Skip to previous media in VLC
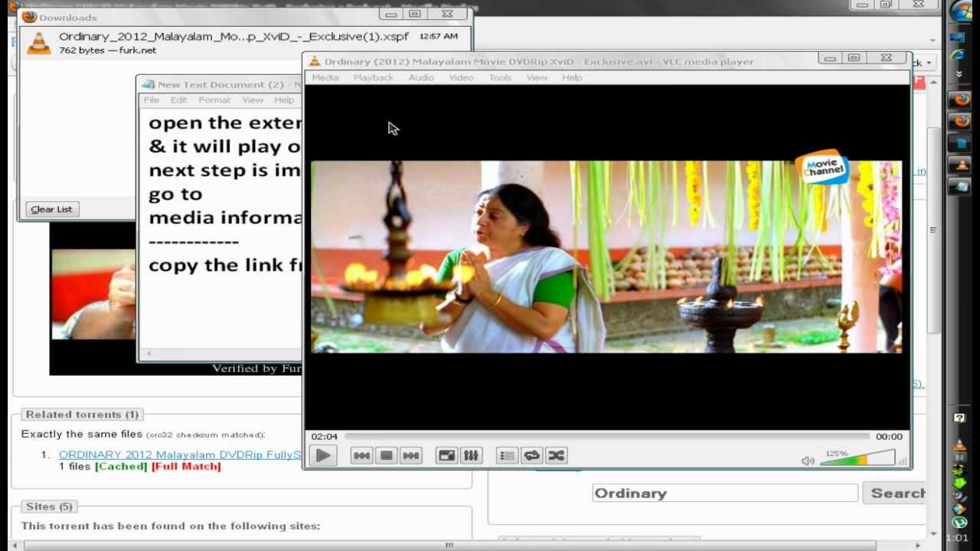This screenshot has height=551, width=980. tap(361, 455)
